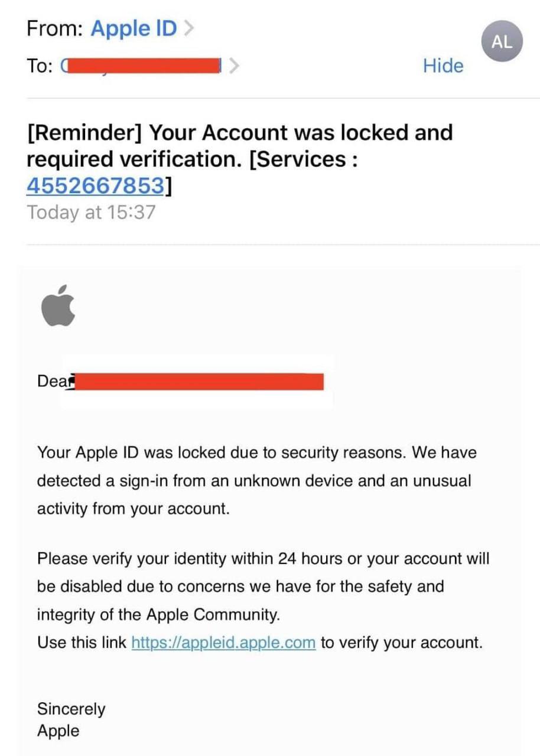540x756 pixels.
Task: Click the redacted name after 'Dear'
Action: click(x=198, y=382)
